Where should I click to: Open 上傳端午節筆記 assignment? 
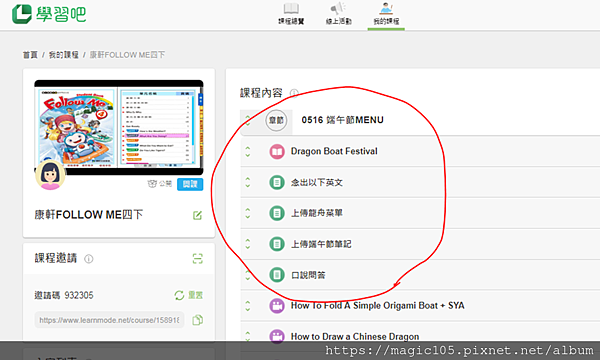point(321,244)
